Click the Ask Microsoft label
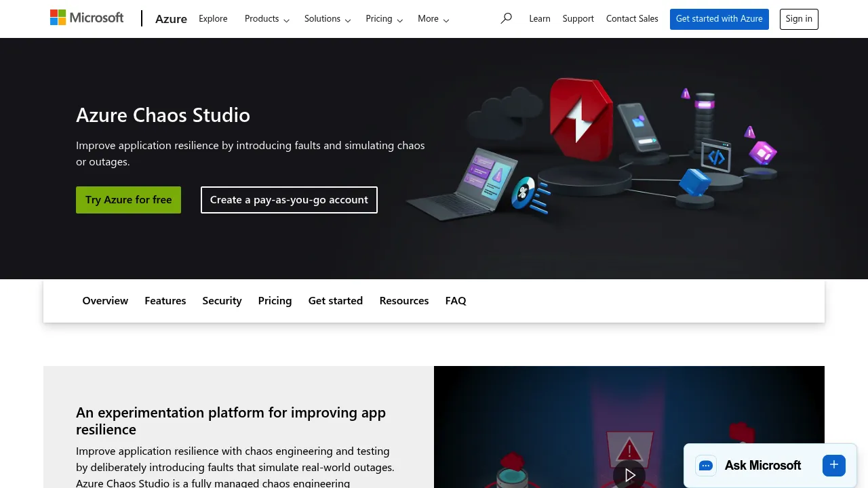Viewport: 868px width, 488px height. 763,466
